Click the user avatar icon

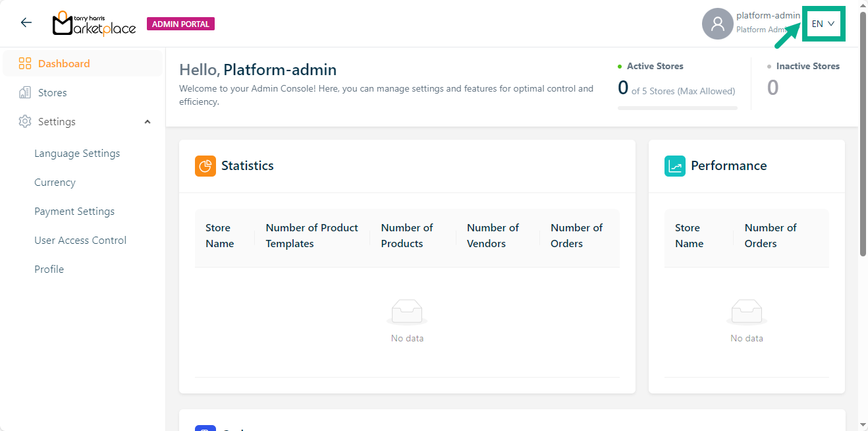717,24
